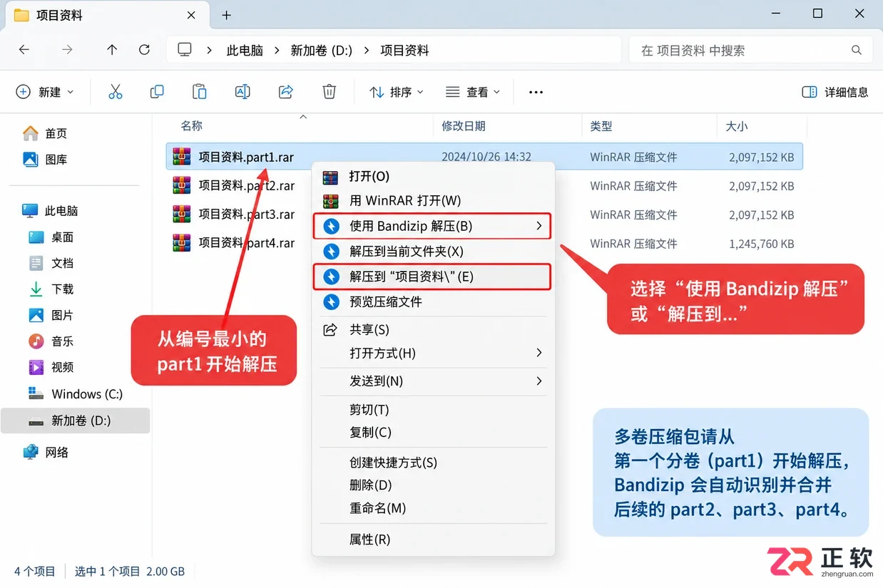Choose 剪切(T) in context menu

click(432, 410)
